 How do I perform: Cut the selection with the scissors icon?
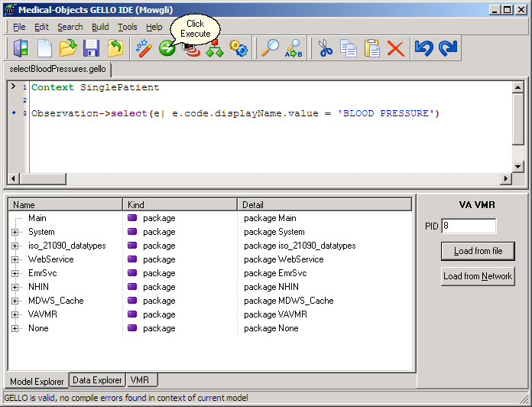pos(326,48)
